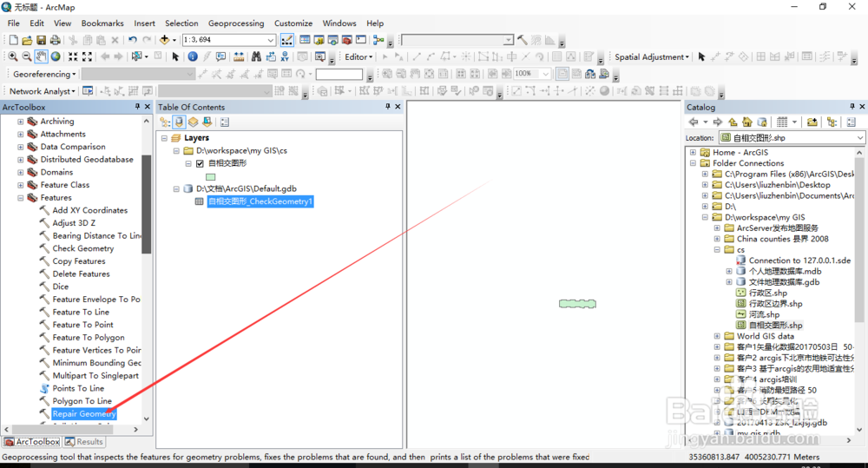Image resolution: width=868 pixels, height=468 pixels.
Task: Open Go To XY tool
Action: [285, 56]
